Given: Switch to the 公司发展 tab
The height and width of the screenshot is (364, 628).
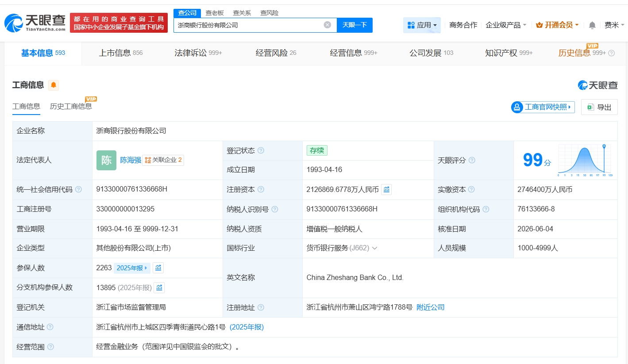Looking at the screenshot, I should [432, 53].
